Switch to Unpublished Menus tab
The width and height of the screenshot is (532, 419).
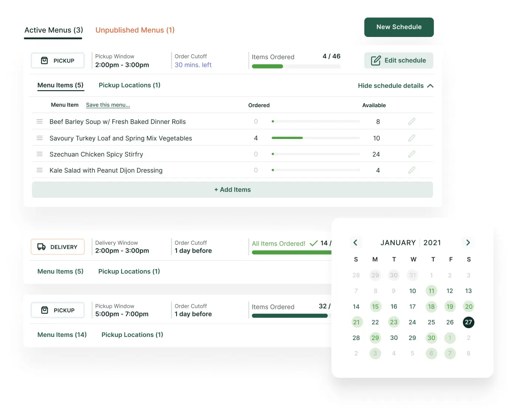pyautogui.click(x=135, y=30)
